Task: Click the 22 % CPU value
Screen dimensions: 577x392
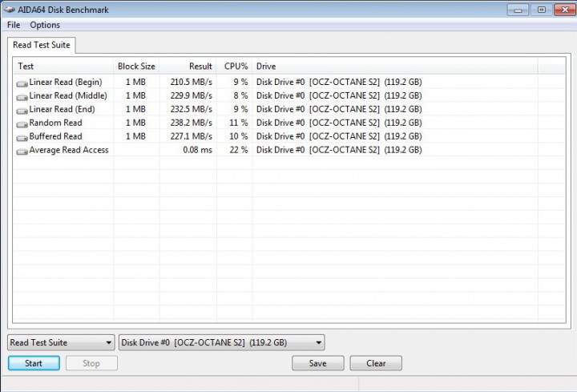Action: point(239,150)
